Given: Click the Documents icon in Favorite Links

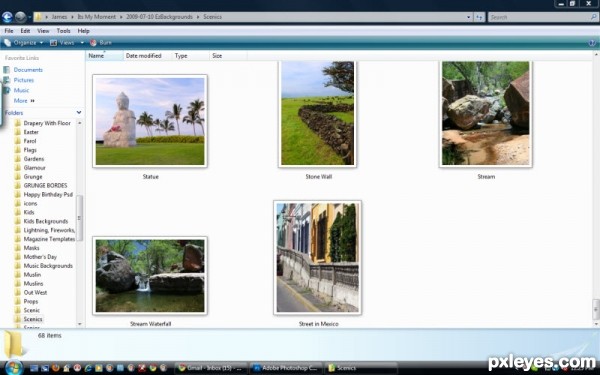Looking at the screenshot, I should pyautogui.click(x=7, y=70).
